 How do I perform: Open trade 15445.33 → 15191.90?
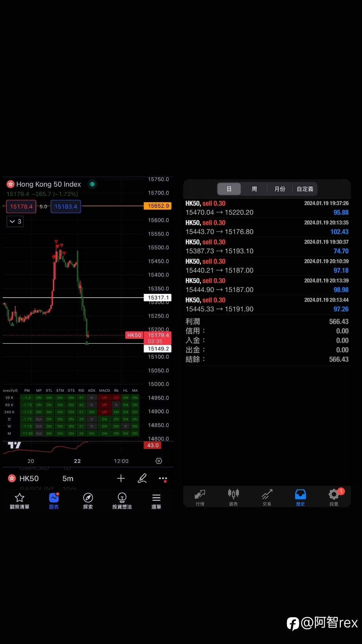(267, 304)
